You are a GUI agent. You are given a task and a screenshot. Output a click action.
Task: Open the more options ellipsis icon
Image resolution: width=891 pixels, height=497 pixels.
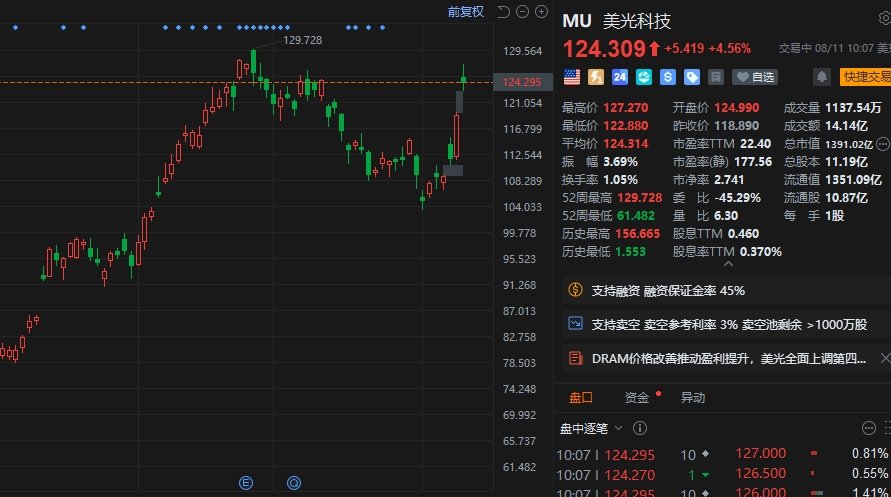coord(868,428)
